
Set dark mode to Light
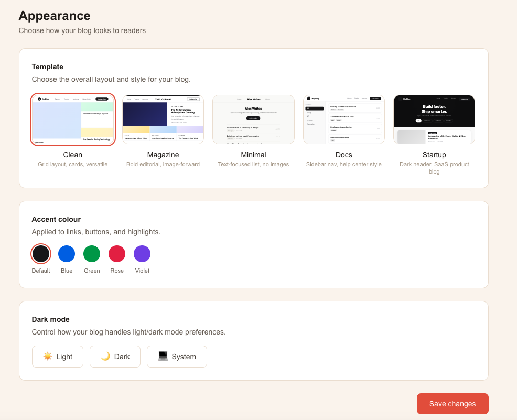click(x=58, y=357)
